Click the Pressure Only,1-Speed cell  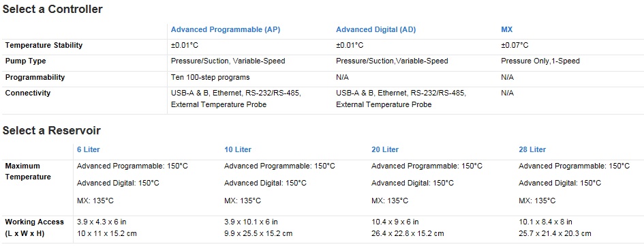[x=540, y=61]
